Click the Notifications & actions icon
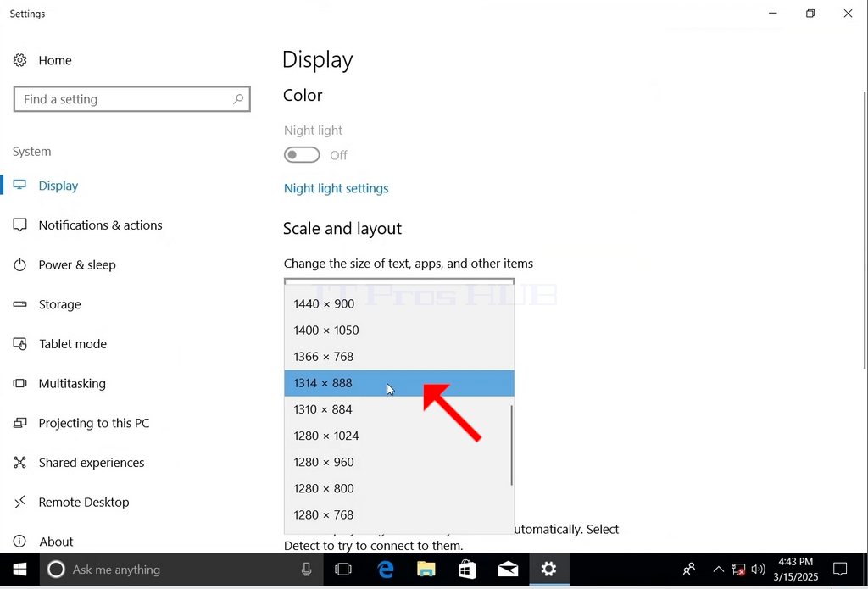The image size is (868, 589). pyautogui.click(x=20, y=225)
